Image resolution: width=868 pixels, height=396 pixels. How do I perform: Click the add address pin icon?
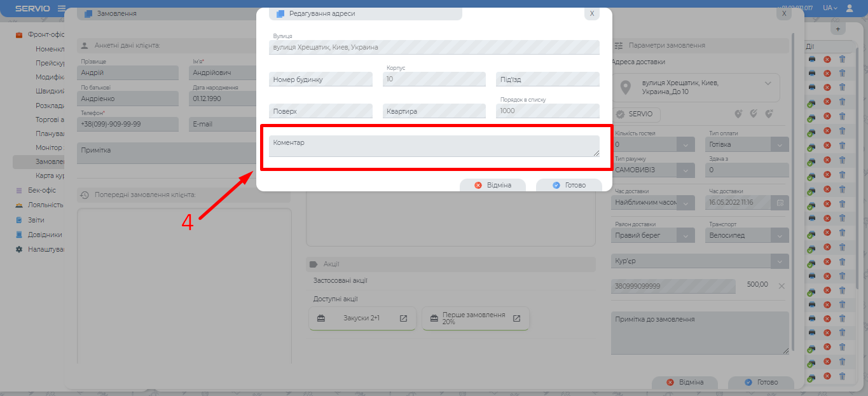[738, 114]
